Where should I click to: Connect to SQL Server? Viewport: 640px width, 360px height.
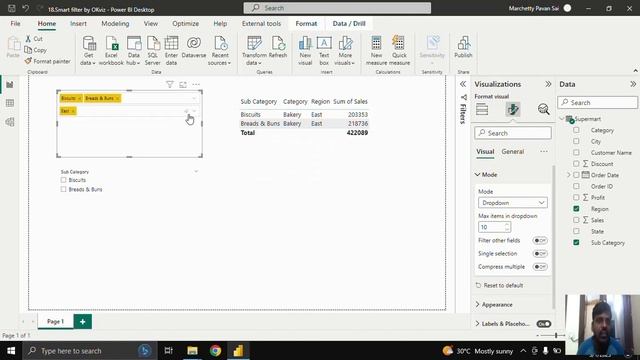153,50
